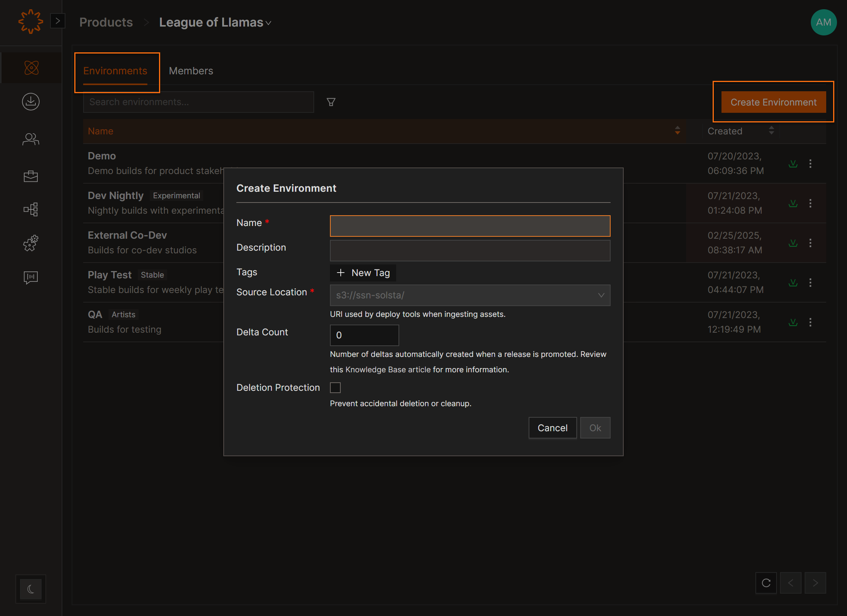Click the refresh list icon

(766, 583)
